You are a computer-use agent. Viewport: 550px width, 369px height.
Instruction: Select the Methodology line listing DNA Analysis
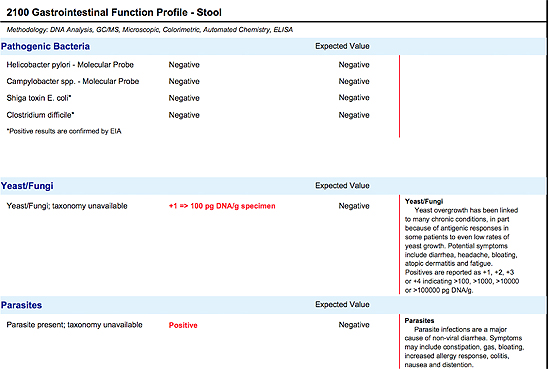pos(150,30)
